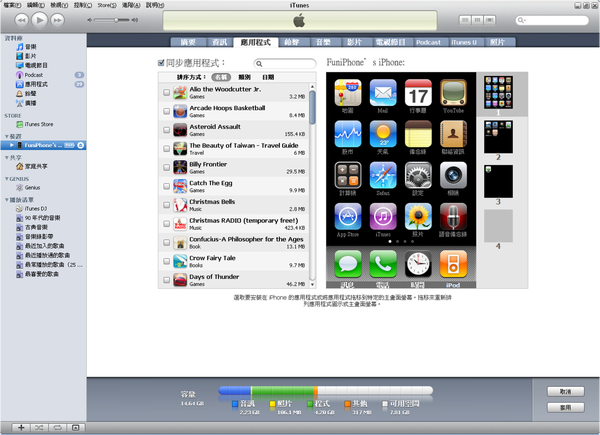Viewport: 600px width, 435px height.
Task: Click the green Phone dock icon
Action: [x=383, y=264]
